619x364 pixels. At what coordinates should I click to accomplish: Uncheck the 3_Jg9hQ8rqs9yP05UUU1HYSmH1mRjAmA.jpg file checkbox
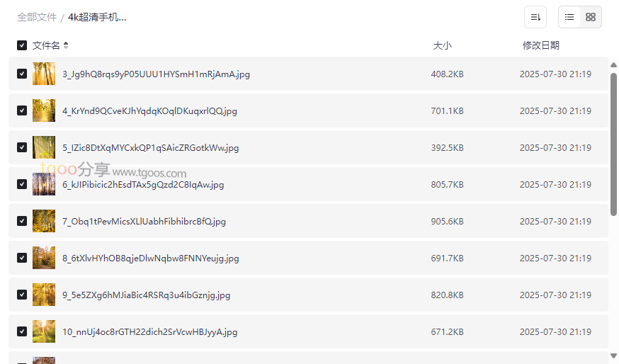[22, 74]
